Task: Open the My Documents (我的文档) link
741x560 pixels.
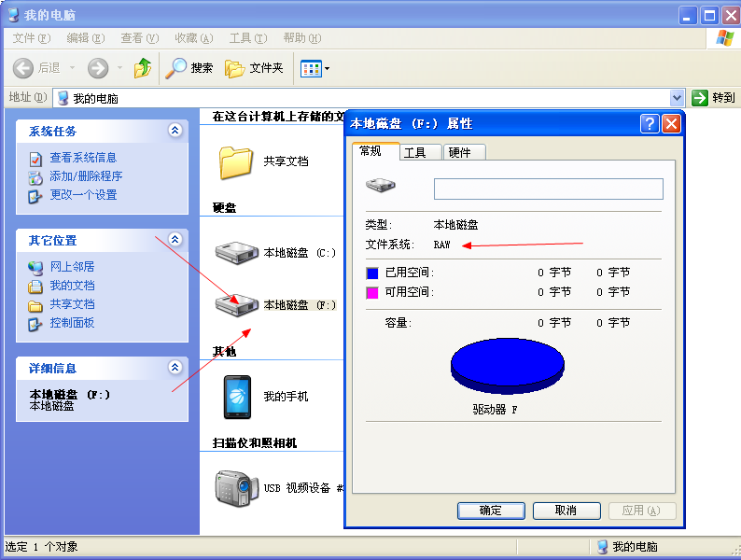Action: [72, 286]
